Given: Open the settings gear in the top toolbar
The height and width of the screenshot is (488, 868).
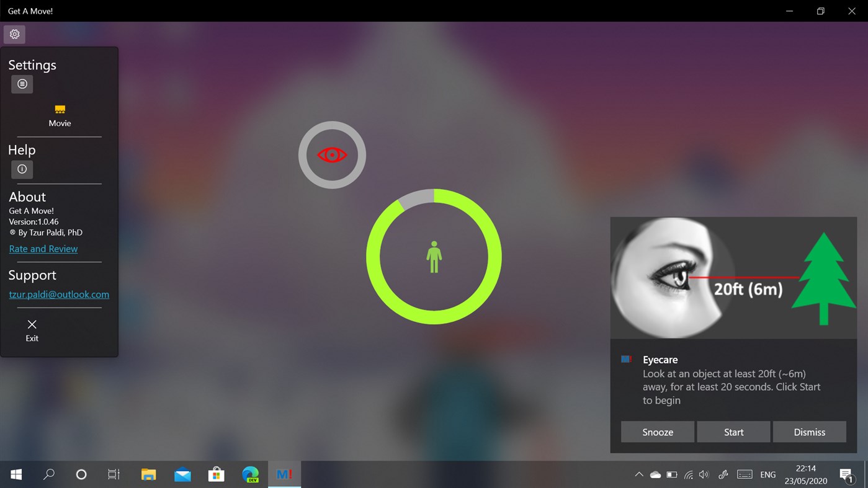Looking at the screenshot, I should coord(14,34).
